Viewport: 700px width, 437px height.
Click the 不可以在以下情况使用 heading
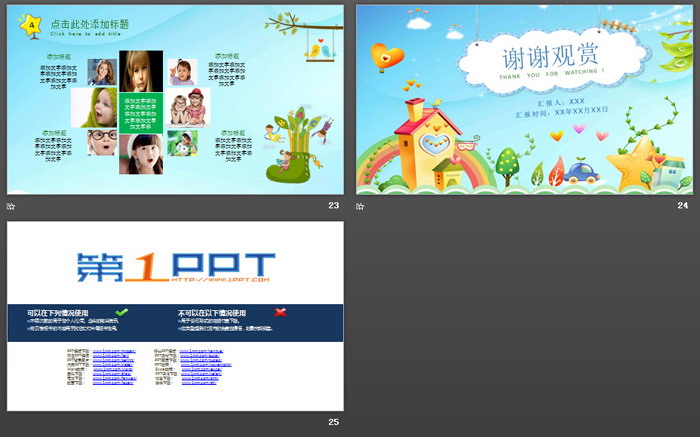point(212,313)
